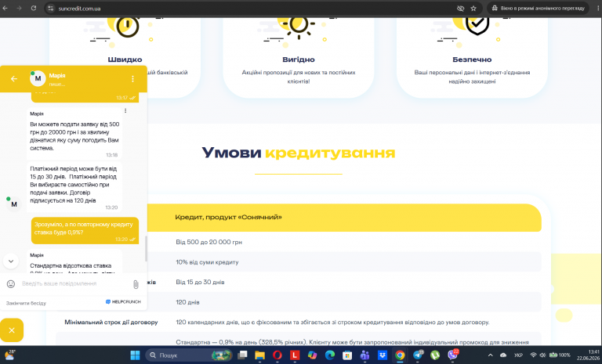This screenshot has width=602, height=364.
Task: Expand hidden system tray icons chevron
Action: (x=490, y=355)
